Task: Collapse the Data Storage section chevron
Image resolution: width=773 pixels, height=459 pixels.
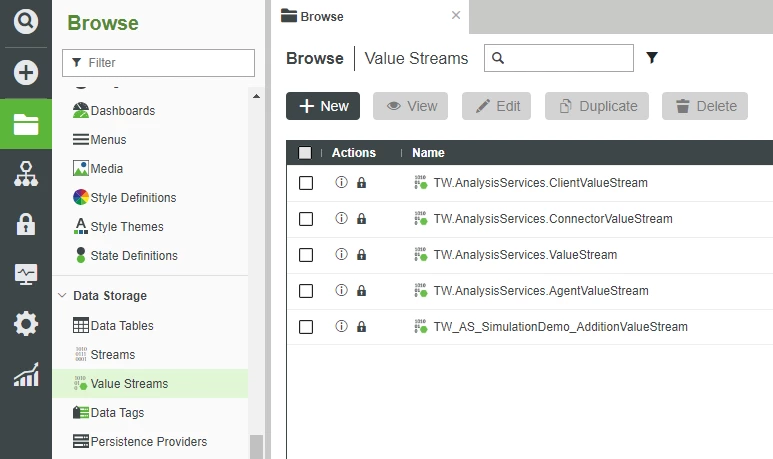Action: pyautogui.click(x=62, y=295)
